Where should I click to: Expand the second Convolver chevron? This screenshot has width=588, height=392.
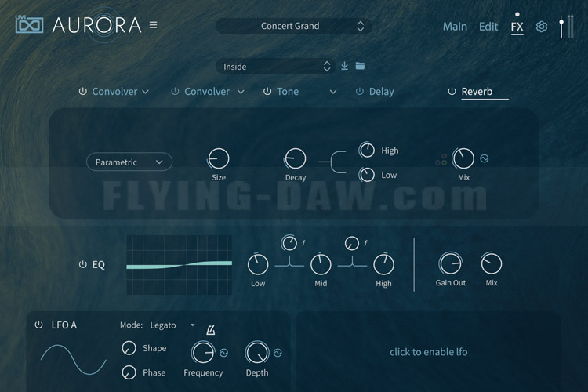241,92
